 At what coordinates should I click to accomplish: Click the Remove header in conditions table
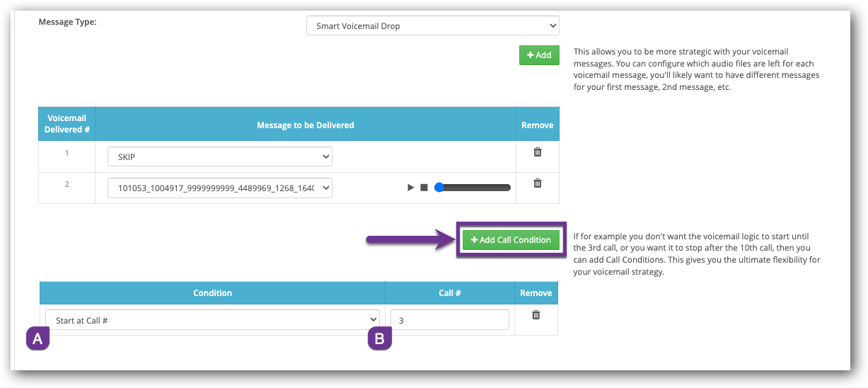tap(536, 293)
